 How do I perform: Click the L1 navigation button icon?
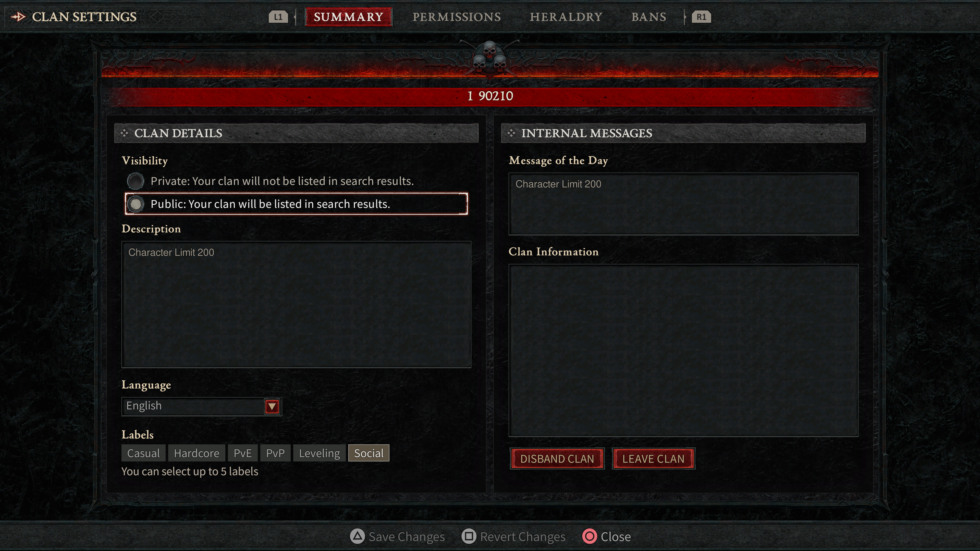(x=278, y=17)
